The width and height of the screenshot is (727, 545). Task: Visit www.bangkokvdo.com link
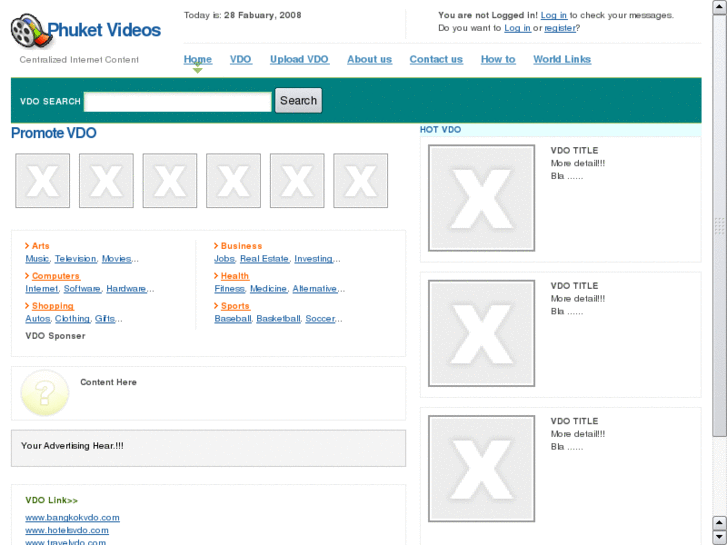click(72, 518)
